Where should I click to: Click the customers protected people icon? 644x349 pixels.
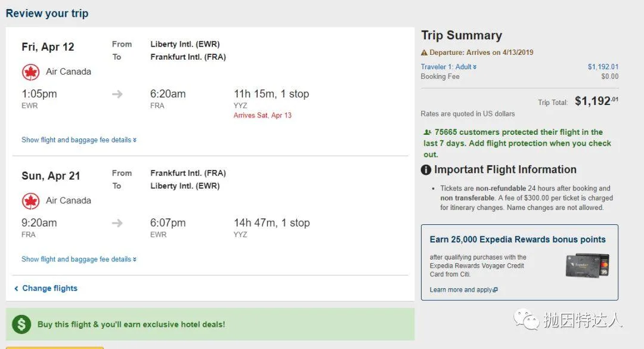coord(427,132)
